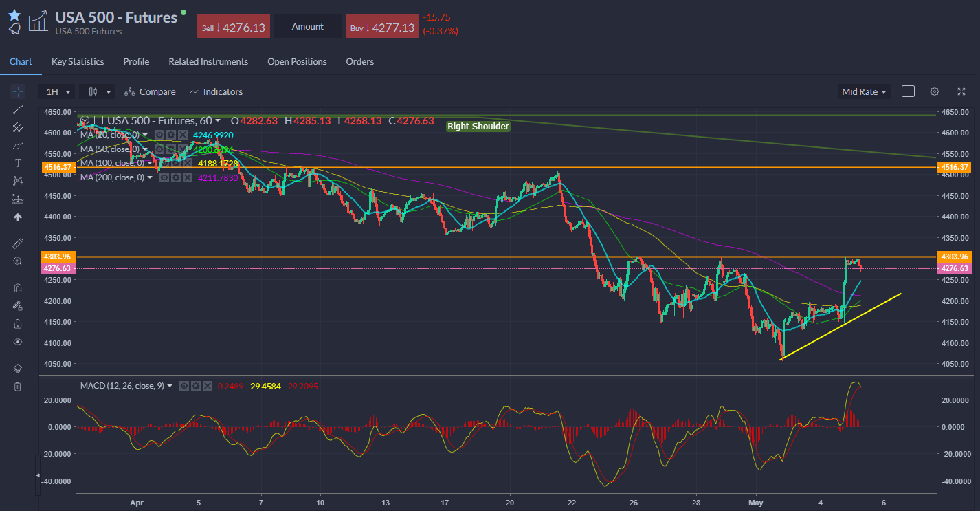The width and height of the screenshot is (980, 511).
Task: Click the Amount input field
Action: pos(307,27)
